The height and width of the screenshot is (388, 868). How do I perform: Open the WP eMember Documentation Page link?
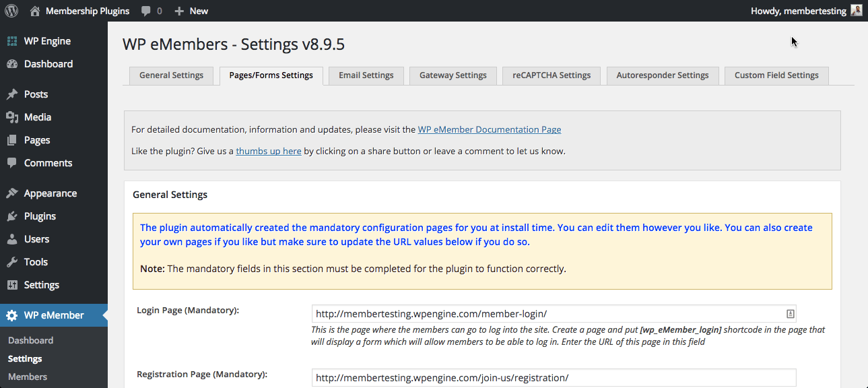tap(489, 129)
